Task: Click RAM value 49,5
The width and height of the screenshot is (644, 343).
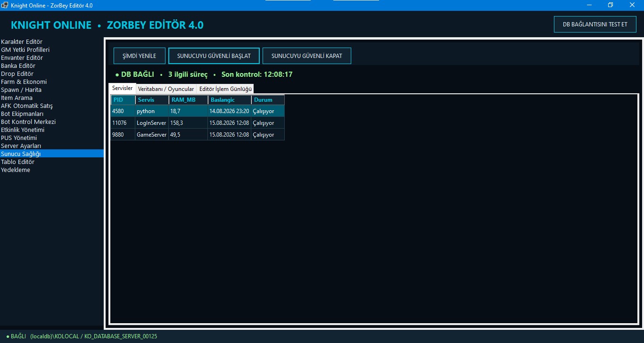Action: click(x=189, y=135)
